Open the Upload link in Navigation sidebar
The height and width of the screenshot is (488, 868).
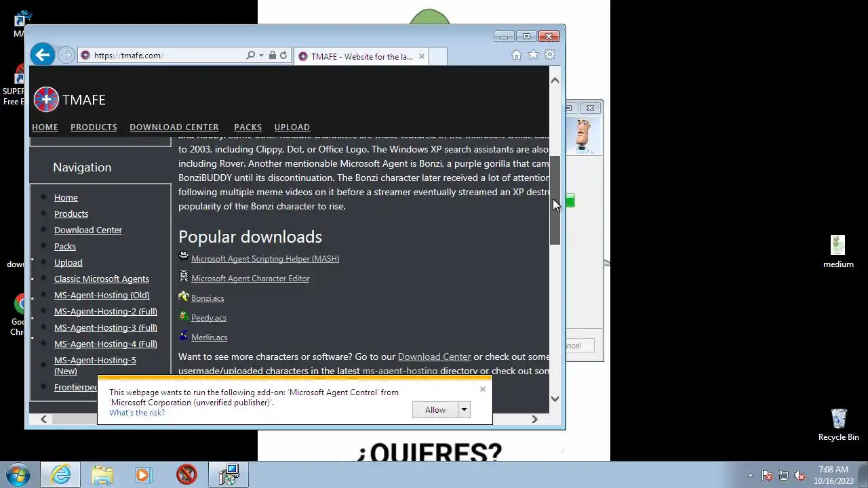[68, 262]
